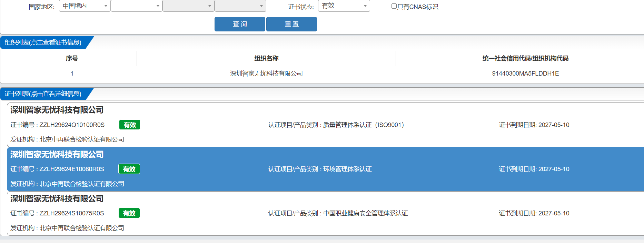The image size is (644, 243).
Task: Click the 查询 search button
Action: pyautogui.click(x=240, y=24)
